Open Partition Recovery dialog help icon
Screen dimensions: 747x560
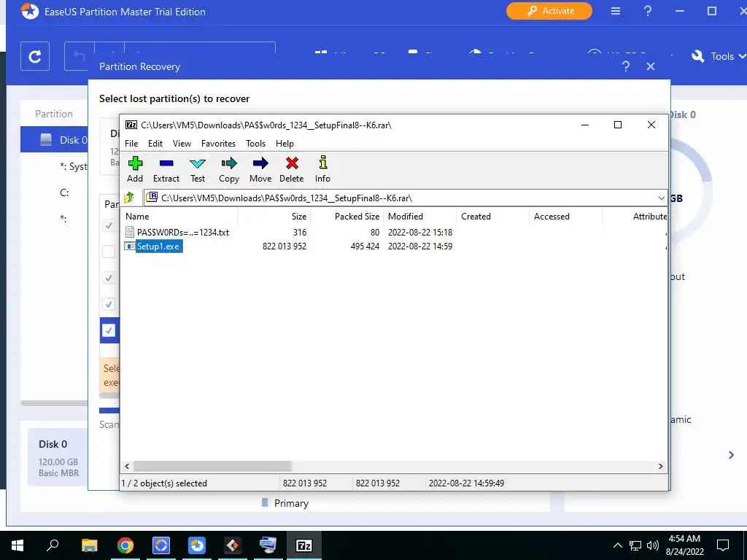[626, 66]
